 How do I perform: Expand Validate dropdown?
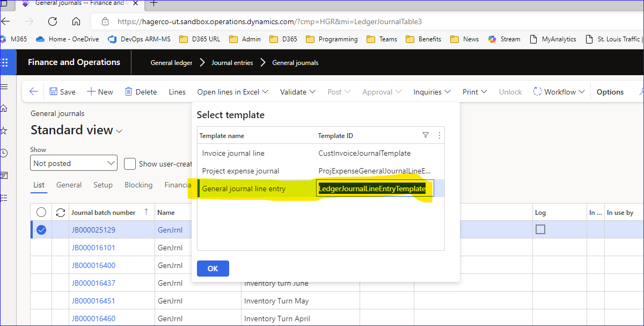(x=298, y=92)
